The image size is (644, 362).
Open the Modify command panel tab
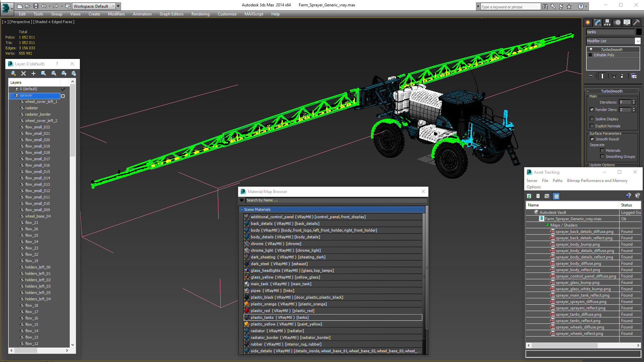598,22
